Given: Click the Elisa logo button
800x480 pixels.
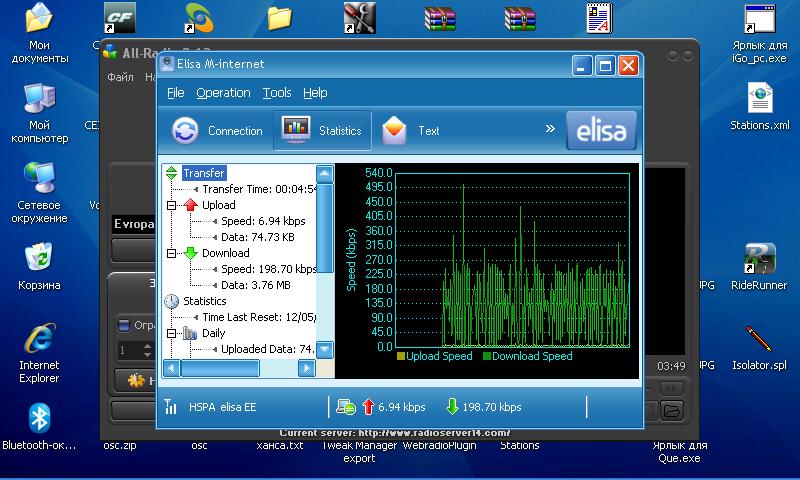Looking at the screenshot, I should [x=600, y=130].
